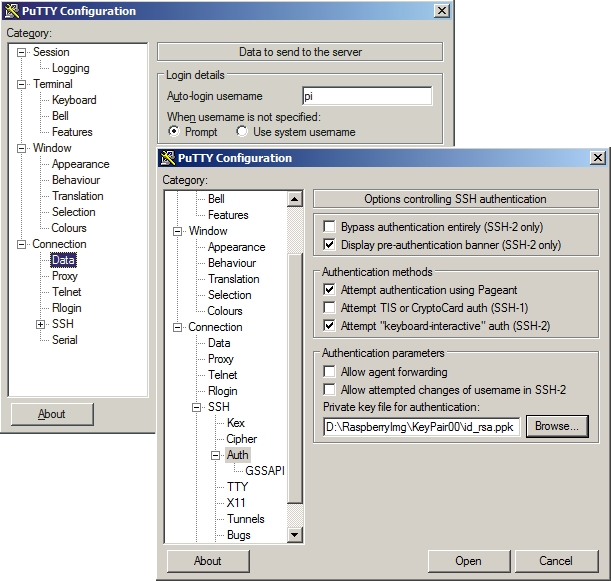611x581 pixels.
Task: Select Tunnels in the SSH category tree
Action: point(245,519)
